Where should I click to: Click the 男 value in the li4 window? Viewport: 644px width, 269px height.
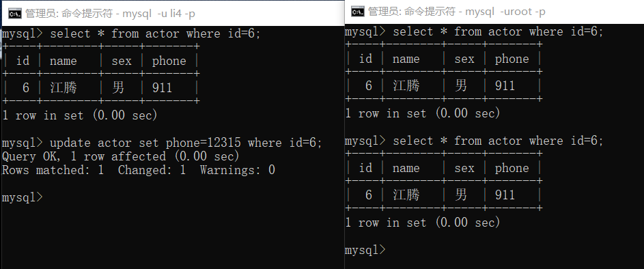click(118, 88)
